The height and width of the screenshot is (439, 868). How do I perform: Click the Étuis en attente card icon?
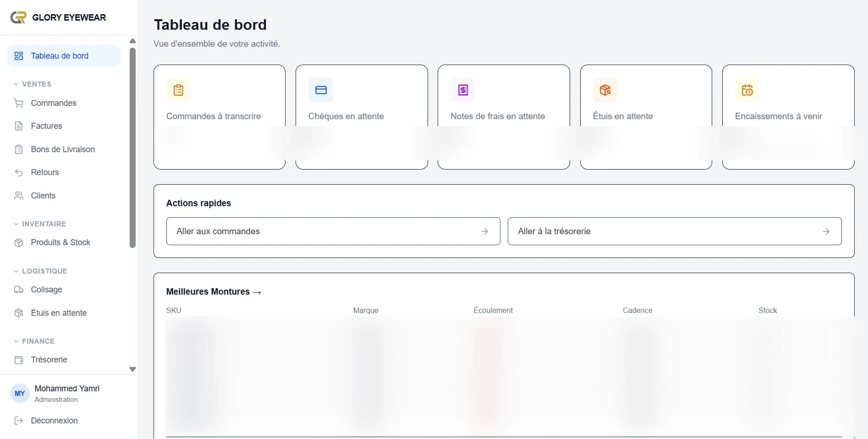point(605,90)
